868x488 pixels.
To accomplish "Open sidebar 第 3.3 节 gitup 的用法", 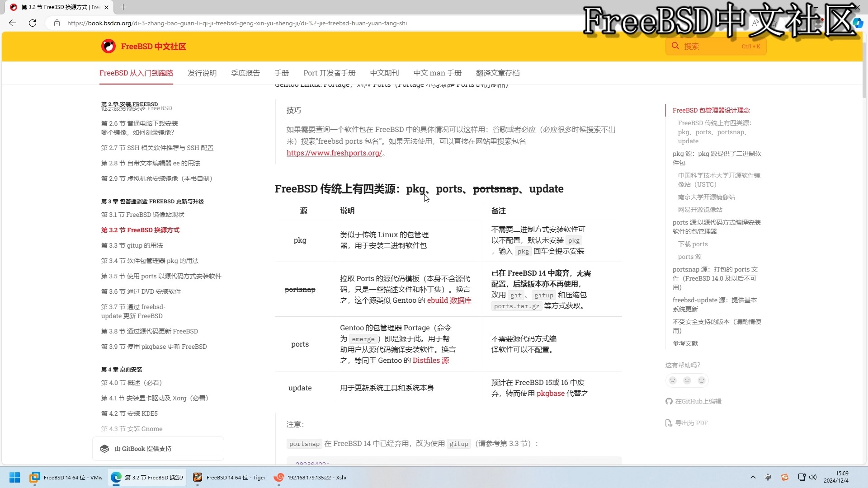I will click(132, 245).
